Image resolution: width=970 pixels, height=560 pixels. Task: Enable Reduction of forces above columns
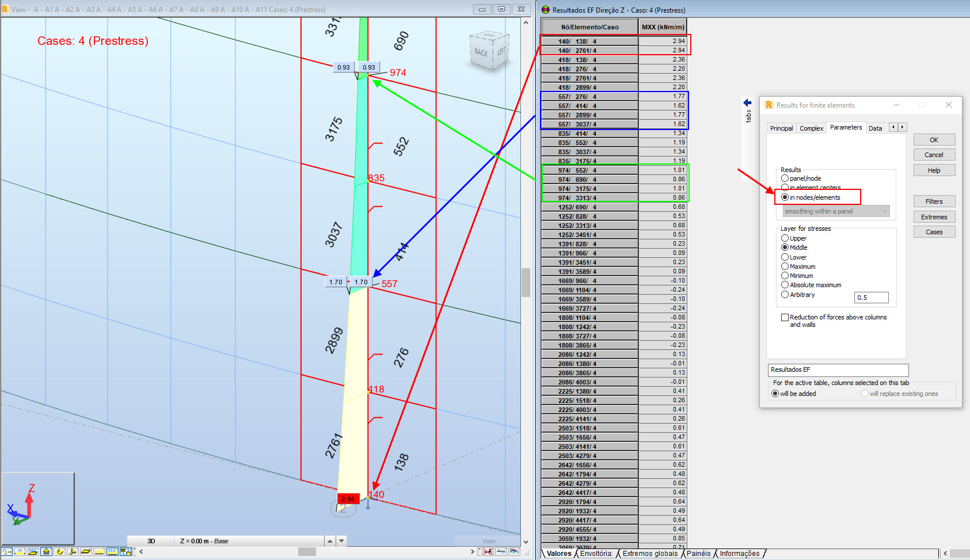coord(785,317)
